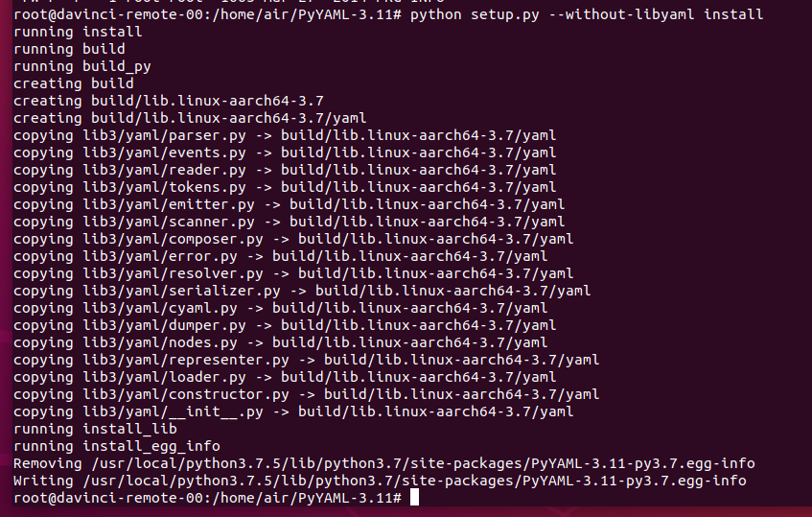Select the line copying lib3/yaml/events.py
The height and width of the screenshot is (517, 812).
tap(284, 153)
